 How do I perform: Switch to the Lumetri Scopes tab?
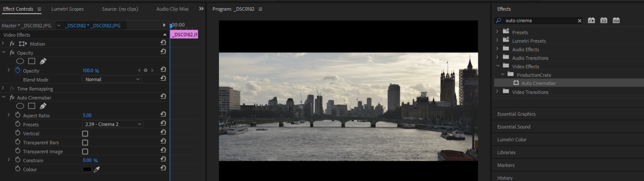67,9
